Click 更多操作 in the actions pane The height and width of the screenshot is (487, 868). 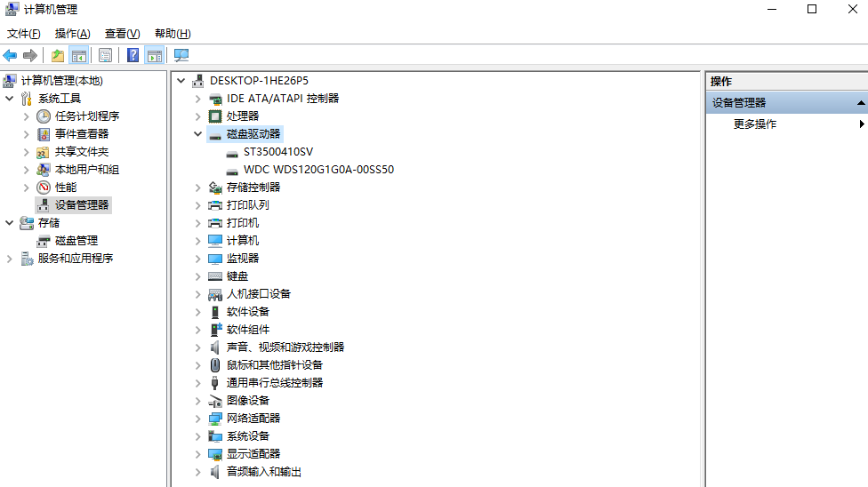coord(755,124)
